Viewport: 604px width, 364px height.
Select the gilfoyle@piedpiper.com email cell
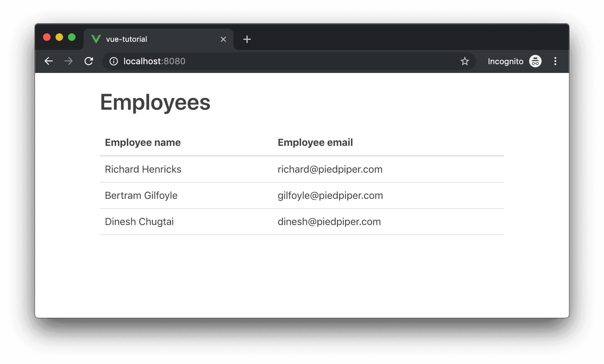click(330, 195)
